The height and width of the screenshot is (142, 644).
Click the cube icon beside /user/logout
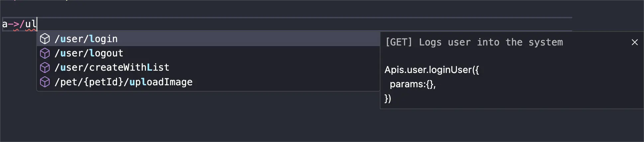point(45,53)
